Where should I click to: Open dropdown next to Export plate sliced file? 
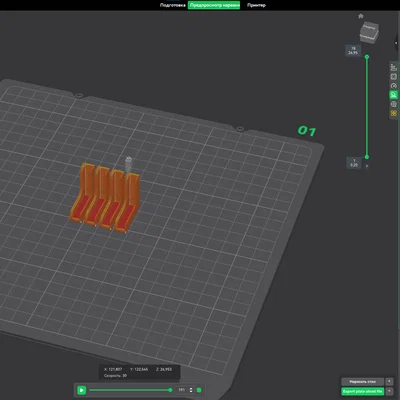coord(389,391)
